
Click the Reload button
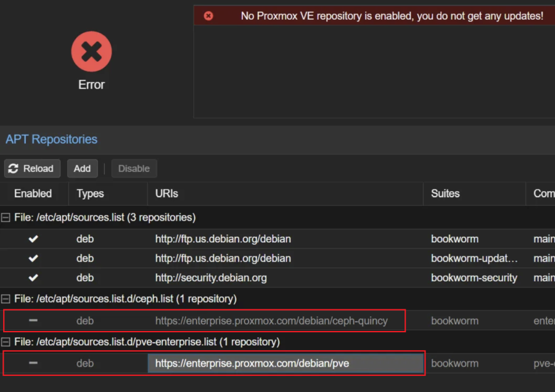coord(32,168)
